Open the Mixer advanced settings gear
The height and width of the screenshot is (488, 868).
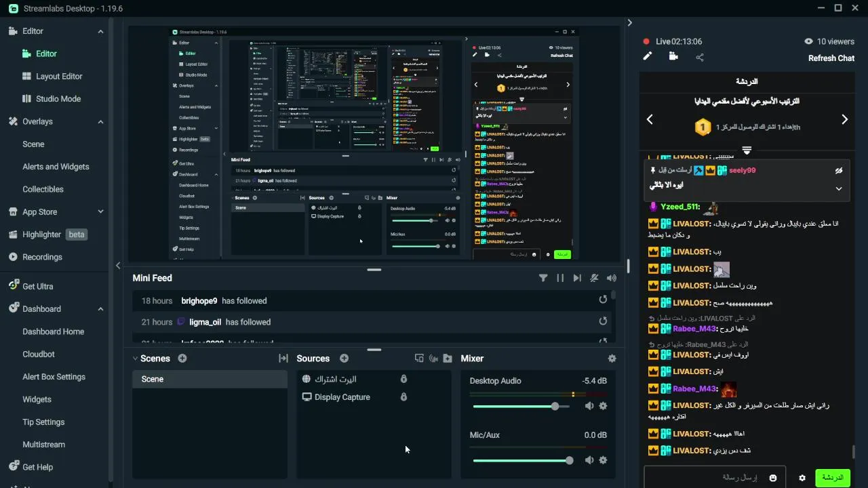pos(612,359)
